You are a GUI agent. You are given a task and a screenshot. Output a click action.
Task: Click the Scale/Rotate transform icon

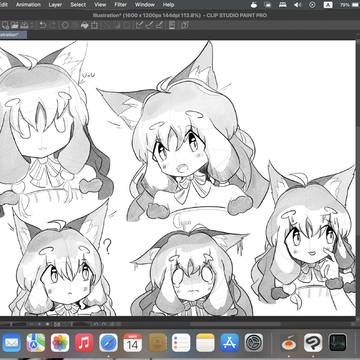(x=94, y=25)
